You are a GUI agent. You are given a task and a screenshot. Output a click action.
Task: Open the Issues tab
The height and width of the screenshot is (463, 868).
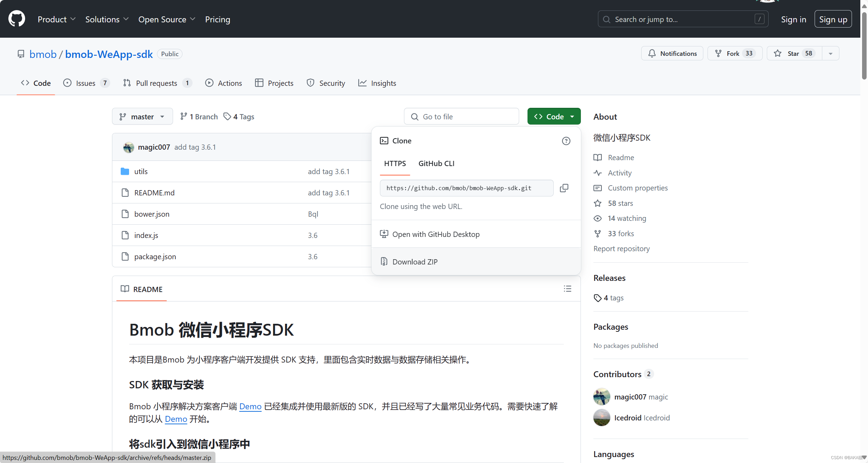(x=86, y=83)
